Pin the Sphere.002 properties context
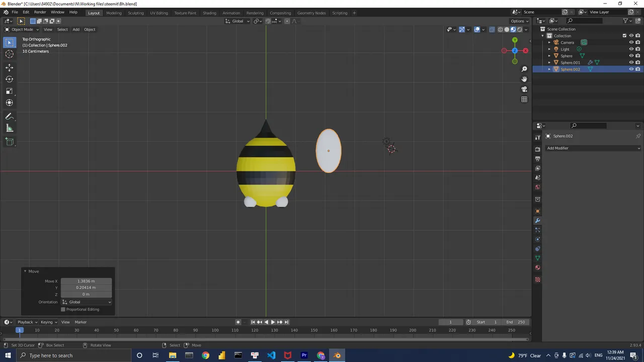The width and height of the screenshot is (644, 362). (x=638, y=136)
